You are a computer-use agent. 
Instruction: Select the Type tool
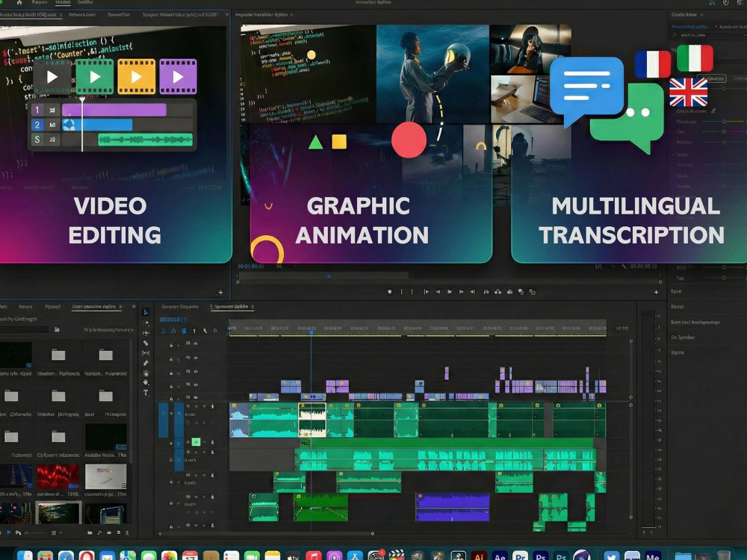click(146, 393)
